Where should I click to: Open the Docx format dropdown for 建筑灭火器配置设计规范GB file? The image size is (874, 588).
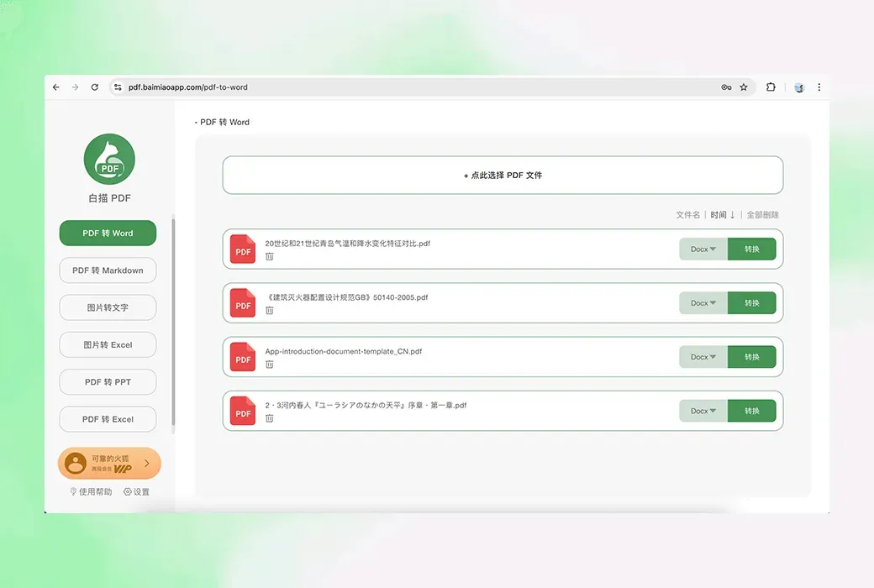pos(703,303)
